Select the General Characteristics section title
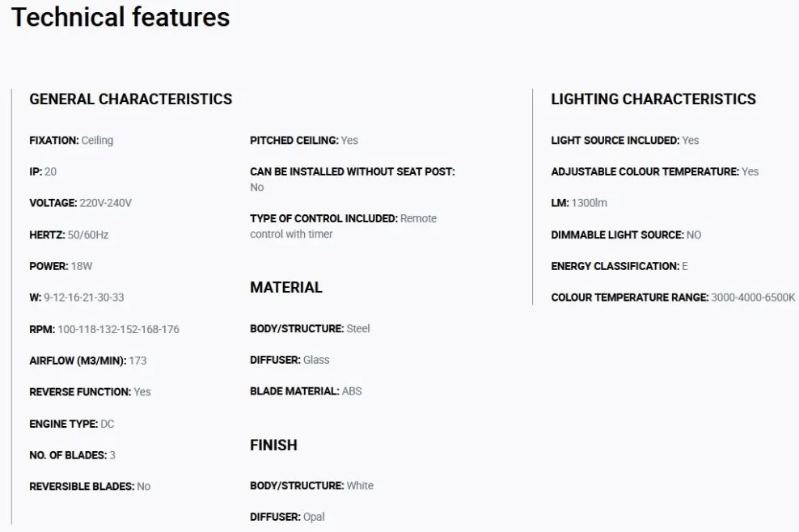 pyautogui.click(x=130, y=99)
